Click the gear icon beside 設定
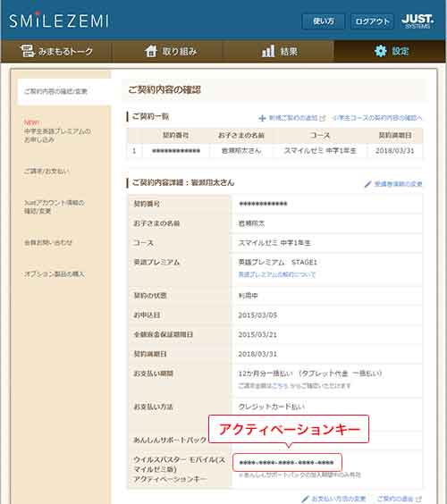Viewport: 447px width, 504px height. click(381, 51)
